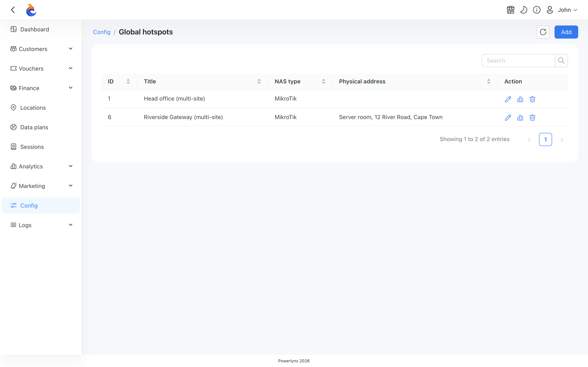Focus the Search input field
The image size is (588, 367).
point(518,60)
